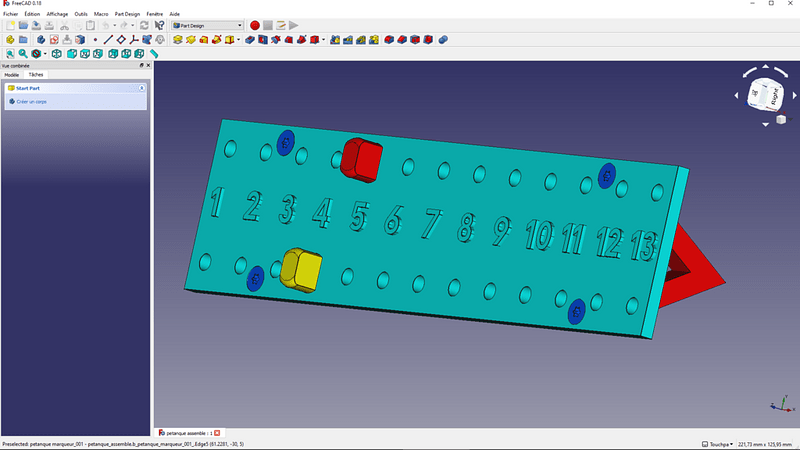Collapse the Start Part task box
Image resolution: width=800 pixels, height=450 pixels.
click(x=142, y=88)
